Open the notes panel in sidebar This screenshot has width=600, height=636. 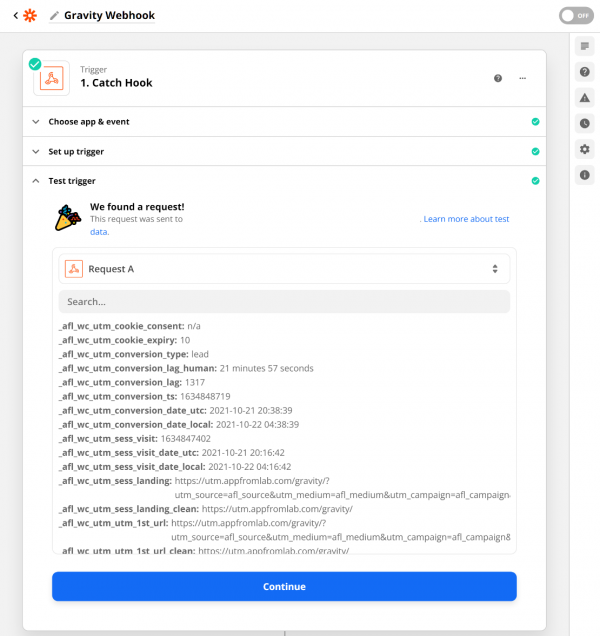tap(584, 46)
